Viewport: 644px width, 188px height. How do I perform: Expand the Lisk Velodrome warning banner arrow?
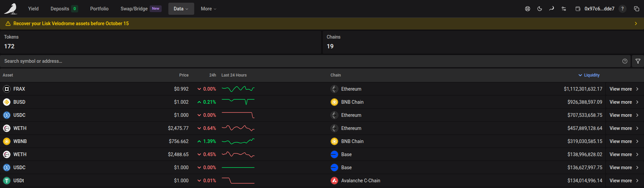point(636,23)
